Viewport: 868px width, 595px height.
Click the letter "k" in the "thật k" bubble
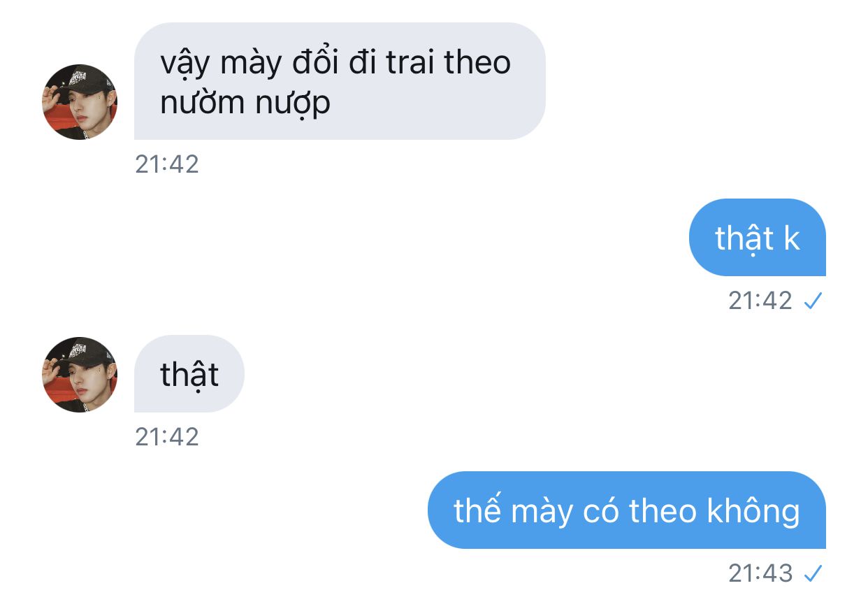coord(791,238)
